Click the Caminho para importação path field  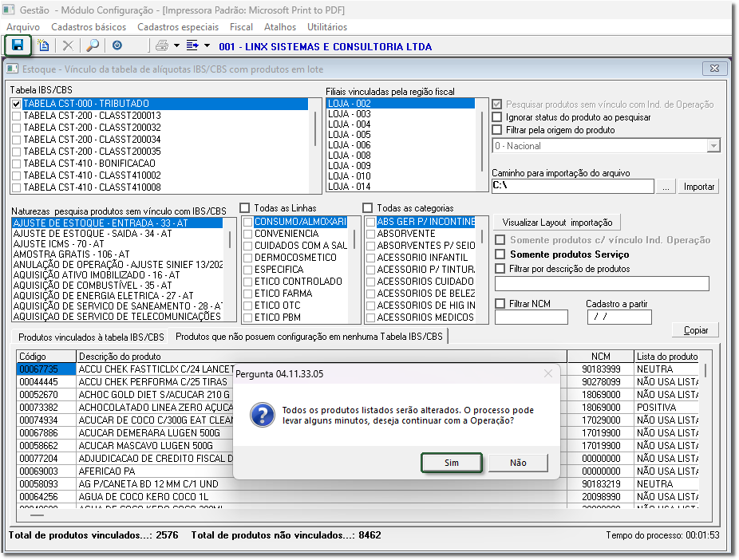(x=573, y=186)
